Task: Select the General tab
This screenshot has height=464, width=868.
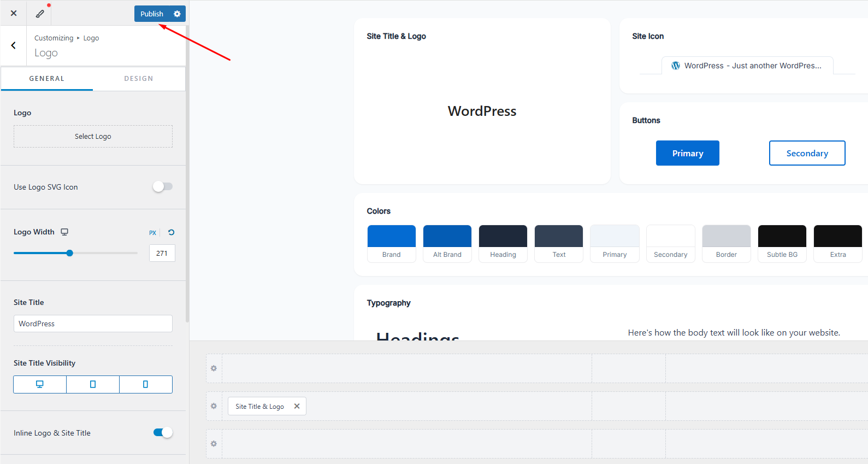Action: (x=47, y=79)
